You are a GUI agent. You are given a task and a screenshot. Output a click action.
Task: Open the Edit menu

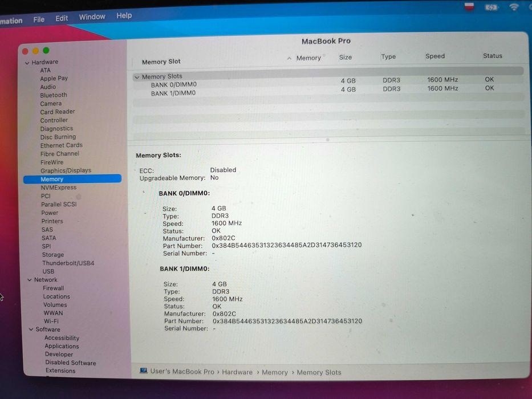[62, 18]
